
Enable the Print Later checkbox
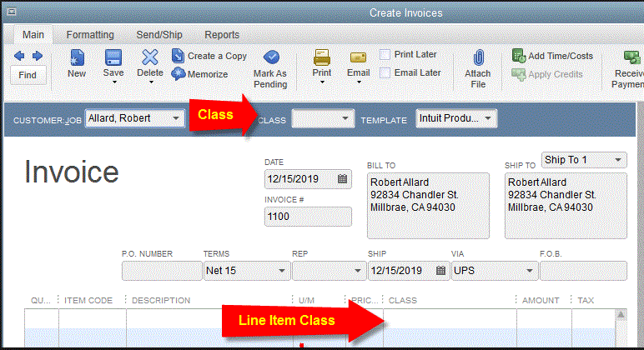click(x=385, y=54)
